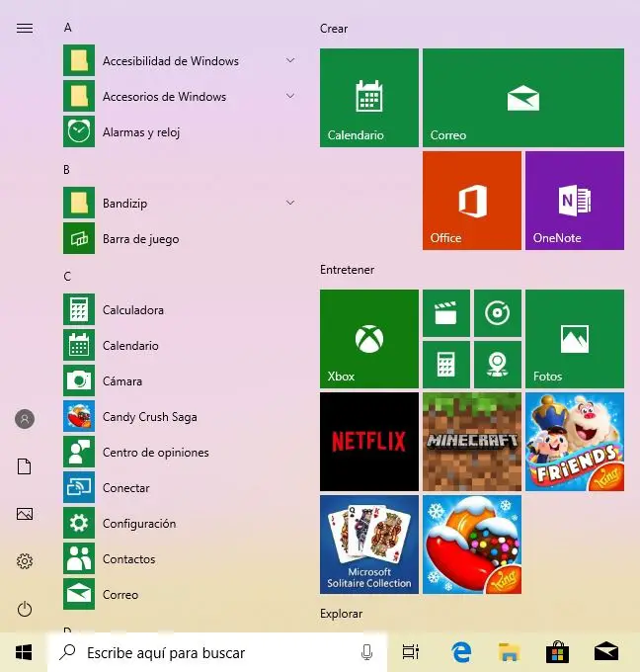640x672 pixels.
Task: Open the Contactos app
Action: click(x=180, y=558)
